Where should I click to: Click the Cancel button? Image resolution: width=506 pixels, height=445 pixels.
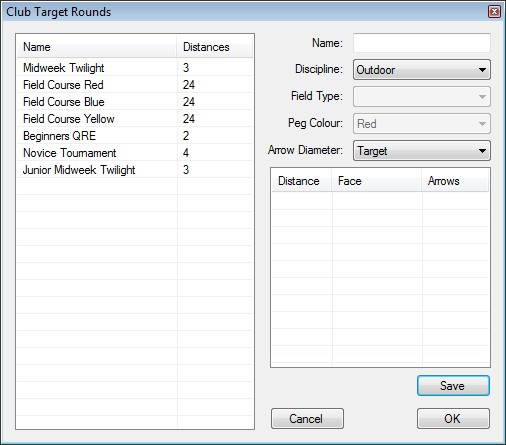pos(307,418)
